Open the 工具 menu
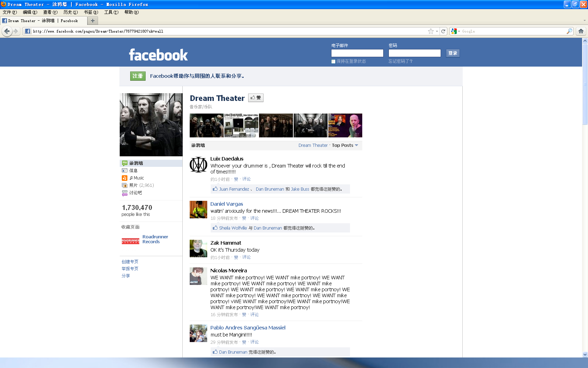Image resolution: width=588 pixels, height=368 pixels. click(x=111, y=12)
